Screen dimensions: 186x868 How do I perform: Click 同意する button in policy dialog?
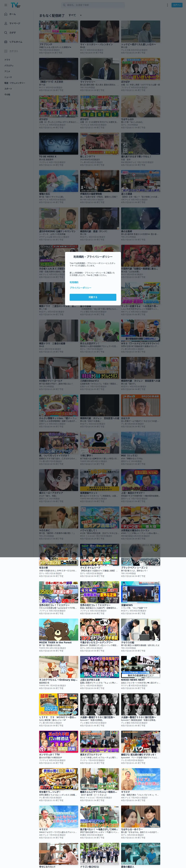(x=93, y=297)
